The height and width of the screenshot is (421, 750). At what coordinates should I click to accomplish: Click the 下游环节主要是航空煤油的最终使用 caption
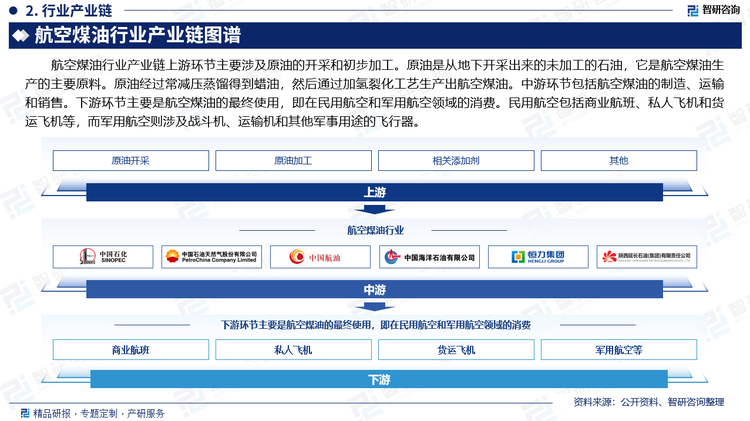375,325
